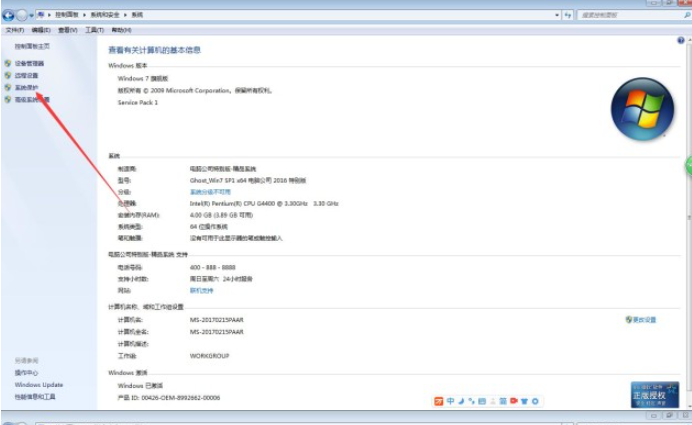Open Windows Update from the See also list
Screen dimensions: 692x425
click(x=39, y=384)
